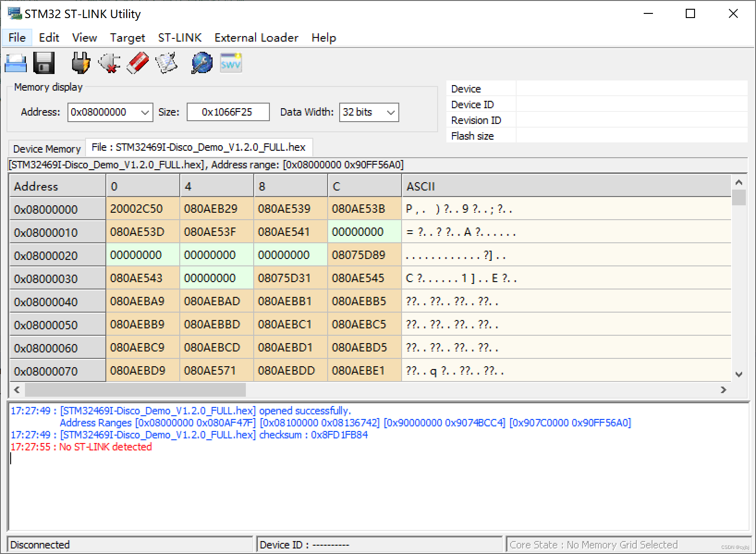Image resolution: width=756 pixels, height=554 pixels.
Task: Open the ST-LINK menu
Action: click(180, 37)
